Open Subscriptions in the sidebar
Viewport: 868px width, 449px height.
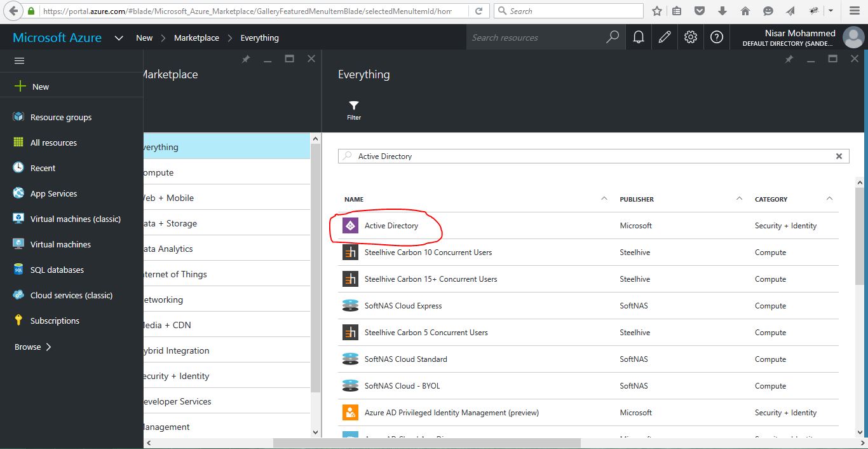click(x=55, y=321)
